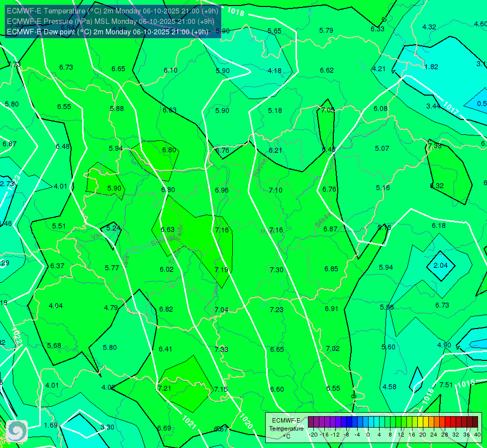Click the 7.19 temperature value

(x=221, y=270)
